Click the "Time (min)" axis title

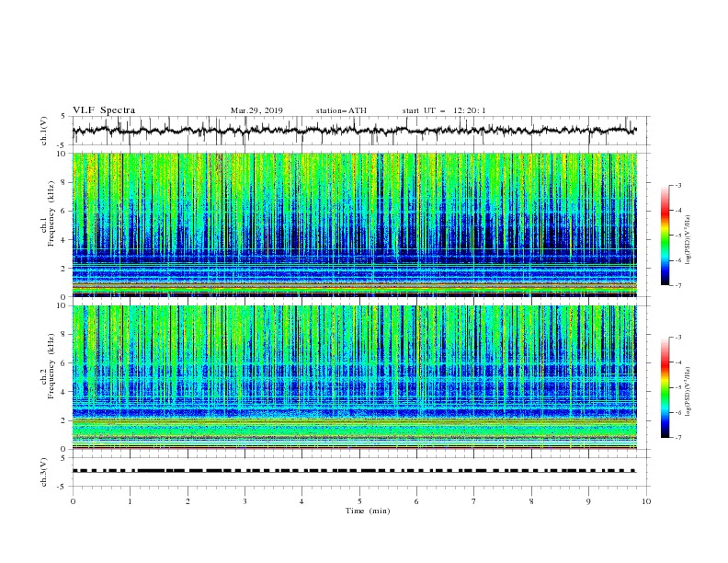click(368, 511)
